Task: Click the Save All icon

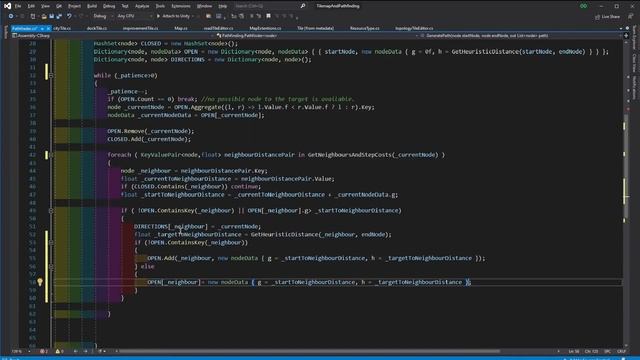Action: click(59, 16)
